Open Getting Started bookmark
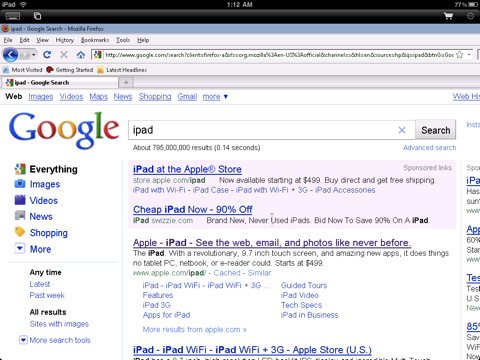Screen dimensions: 480x360 (70, 70)
